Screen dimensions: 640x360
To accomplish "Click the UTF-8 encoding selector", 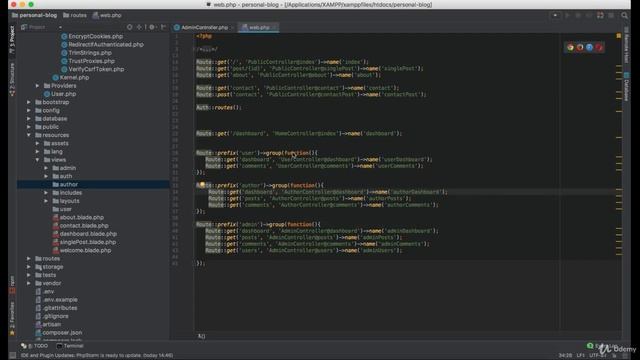I will pos(598,356).
